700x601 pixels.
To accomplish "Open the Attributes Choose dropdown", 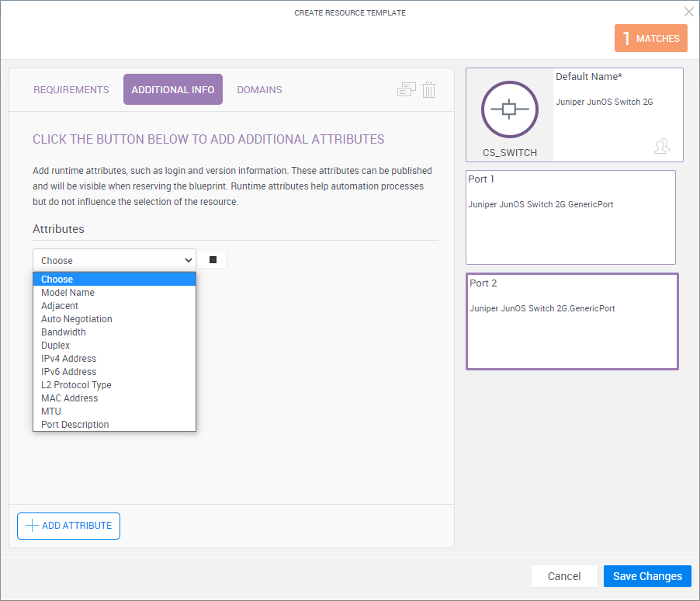I will click(x=114, y=260).
